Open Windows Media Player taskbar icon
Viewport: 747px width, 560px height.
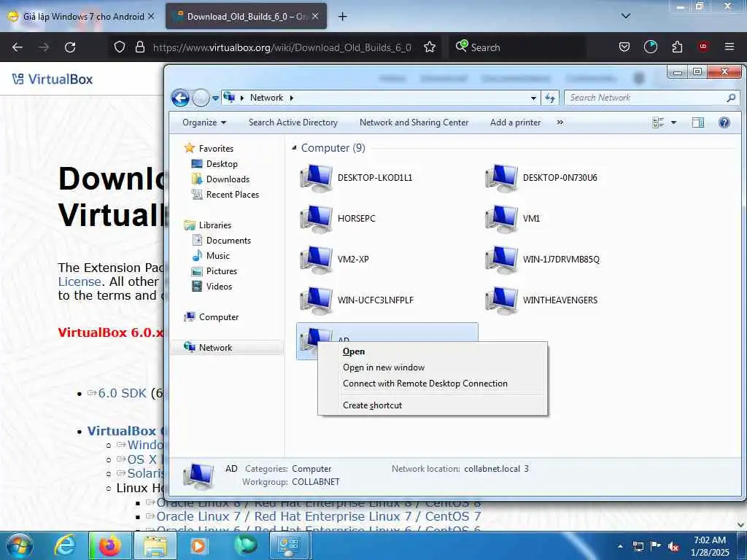click(x=198, y=545)
